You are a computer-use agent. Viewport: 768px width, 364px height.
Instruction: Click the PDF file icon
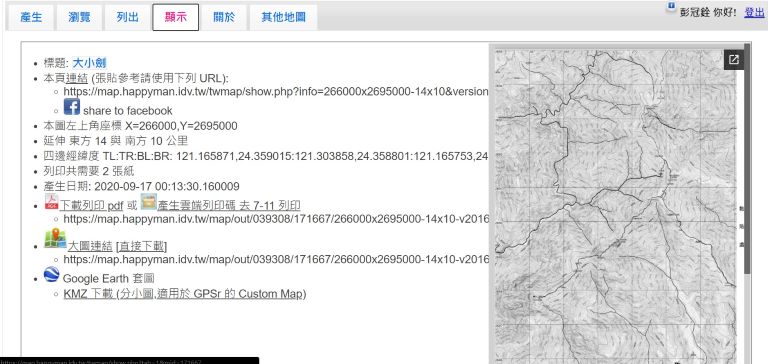tap(51, 201)
